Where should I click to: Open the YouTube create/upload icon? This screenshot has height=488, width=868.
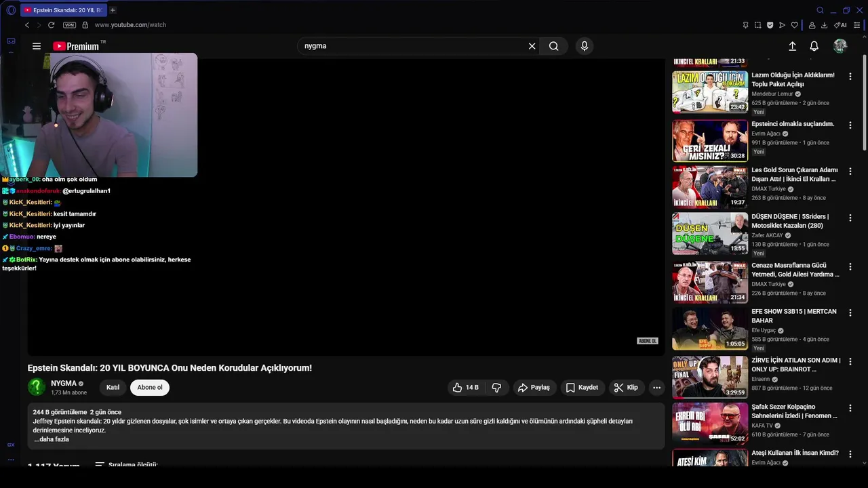[x=792, y=46]
